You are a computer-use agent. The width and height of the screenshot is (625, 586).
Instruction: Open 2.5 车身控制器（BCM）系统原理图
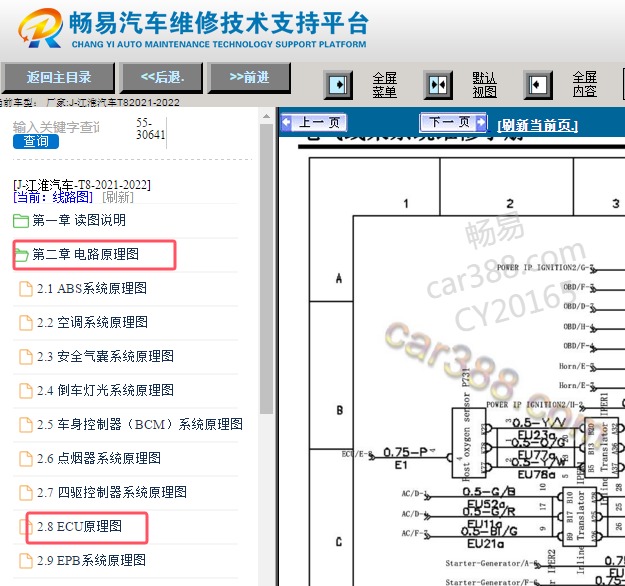pos(140,424)
